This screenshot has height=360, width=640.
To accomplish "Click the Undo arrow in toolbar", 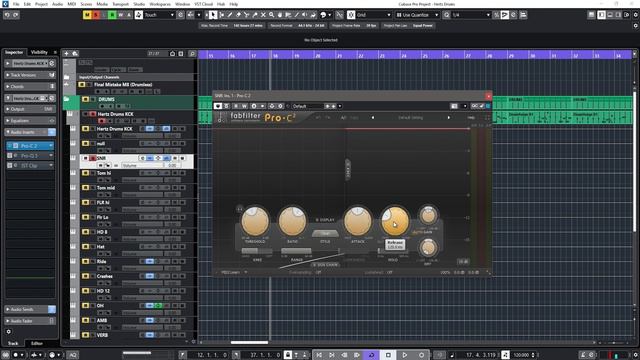I will point(7,15).
